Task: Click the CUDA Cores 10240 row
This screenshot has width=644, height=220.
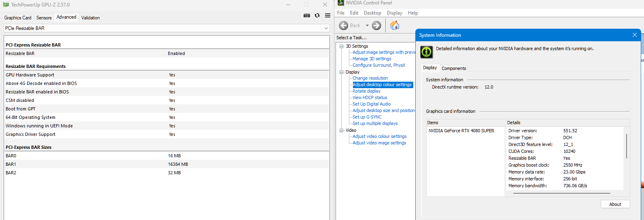Action: 565,151
